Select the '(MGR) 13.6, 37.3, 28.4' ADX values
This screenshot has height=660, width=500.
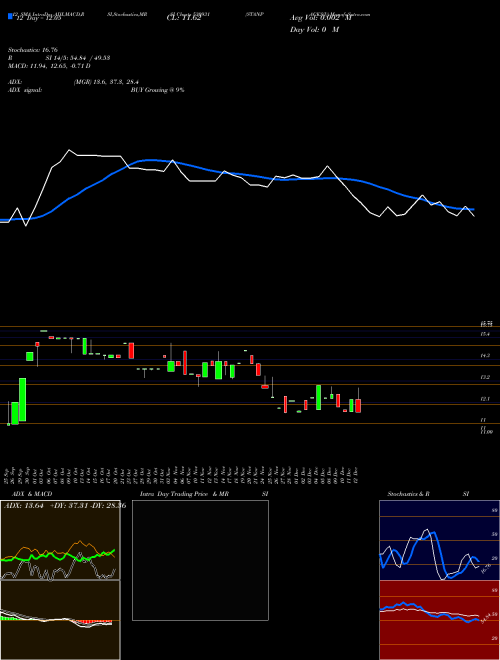point(106,82)
